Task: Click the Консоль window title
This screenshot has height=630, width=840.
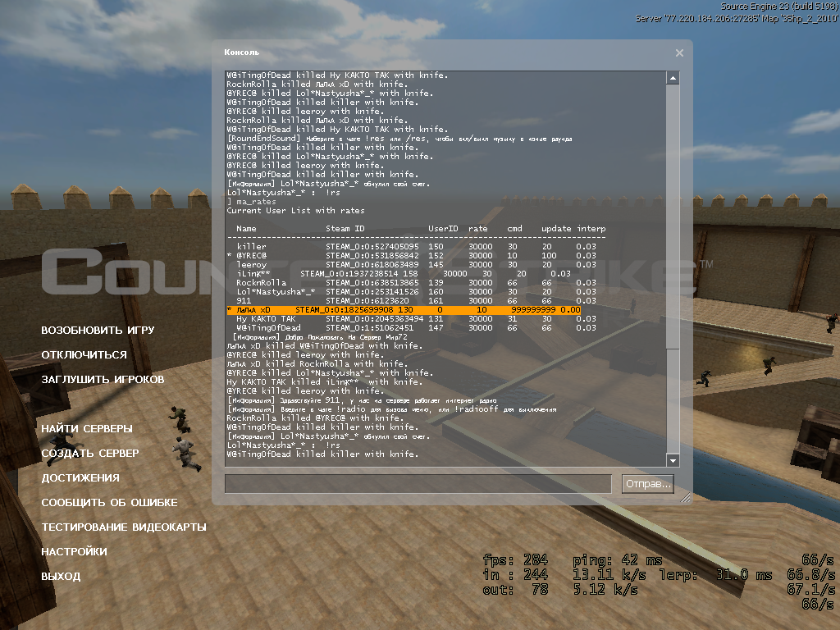Action: point(242,52)
